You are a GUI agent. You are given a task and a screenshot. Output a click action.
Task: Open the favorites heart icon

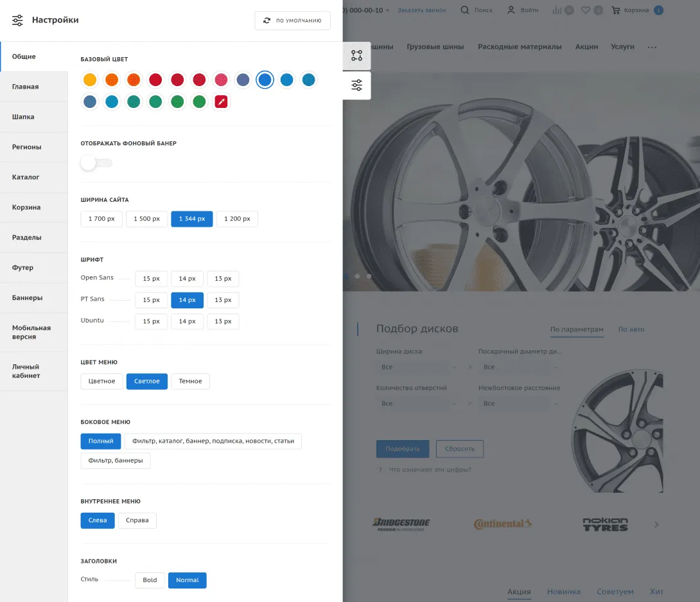click(586, 10)
